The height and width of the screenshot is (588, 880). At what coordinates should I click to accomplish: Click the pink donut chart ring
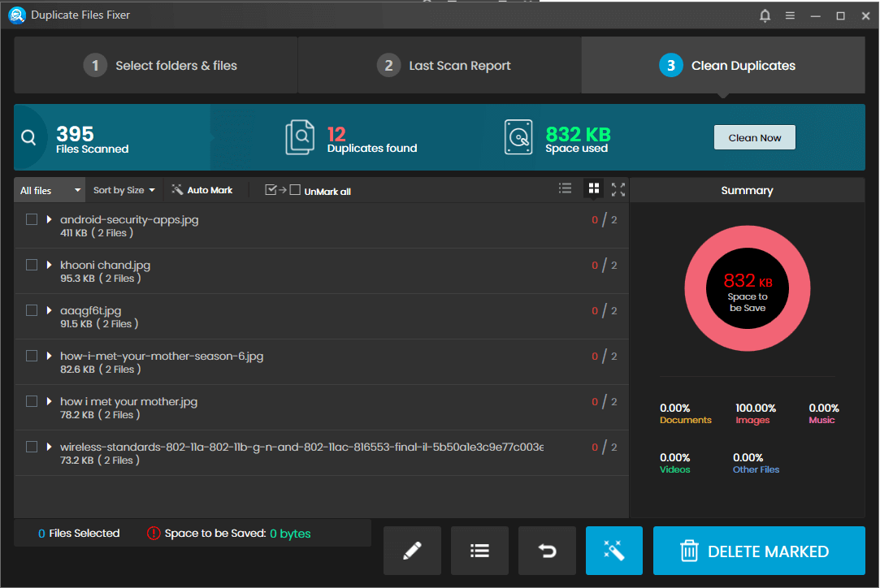[x=695, y=288]
